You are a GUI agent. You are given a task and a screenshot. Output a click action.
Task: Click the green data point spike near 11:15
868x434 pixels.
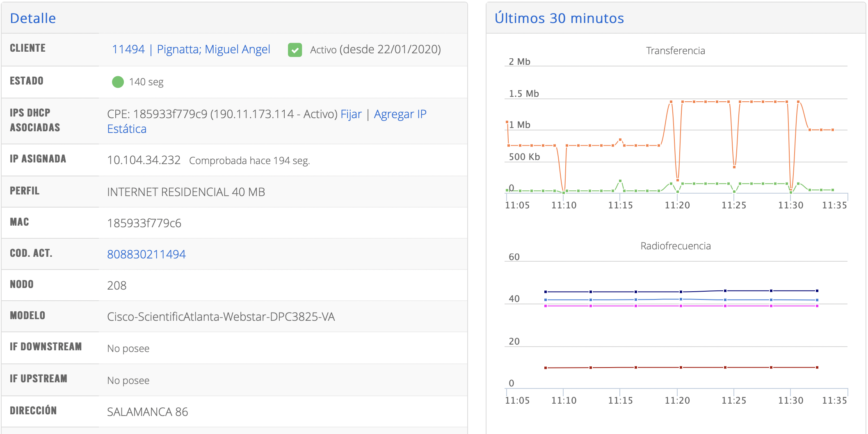click(x=620, y=181)
